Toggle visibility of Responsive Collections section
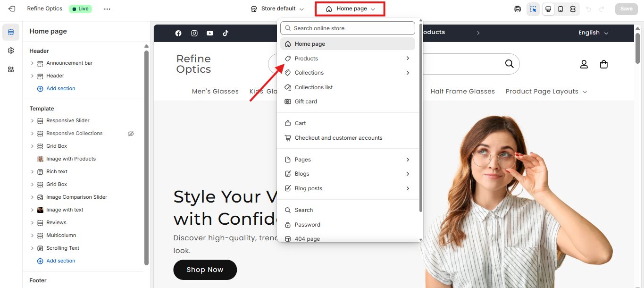Screen dimensions: 644x288 click(x=131, y=134)
